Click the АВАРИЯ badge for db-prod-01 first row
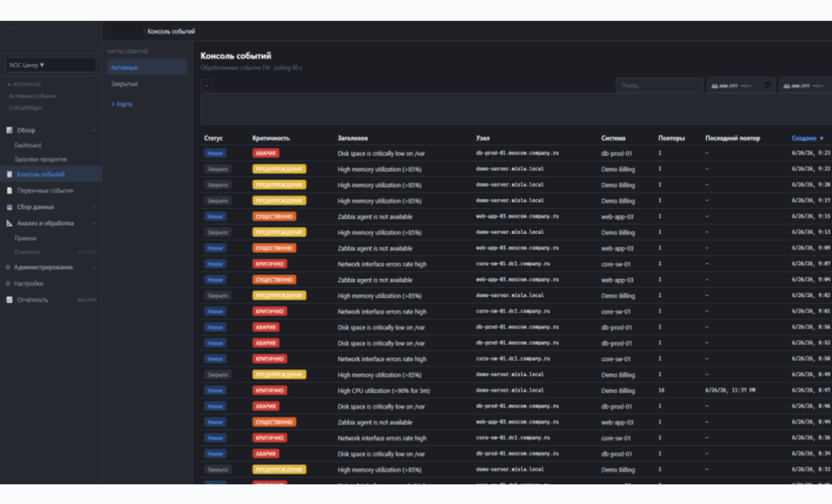 [266, 153]
